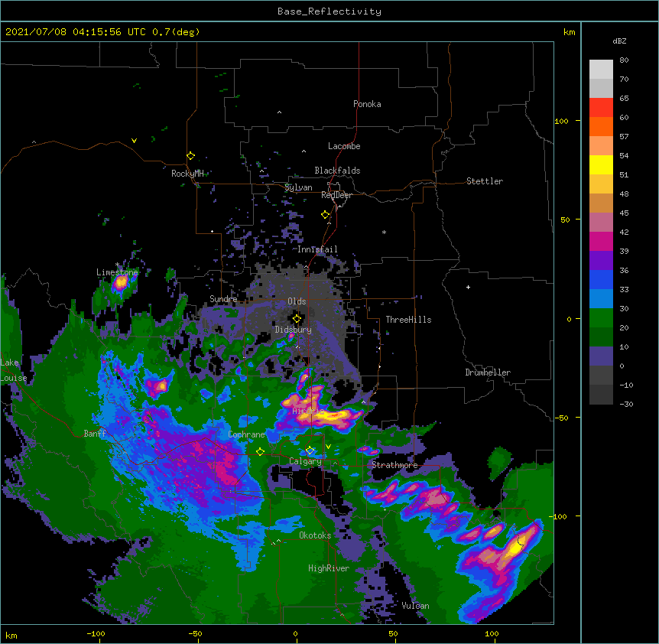Select the dark orange 57-60 dBZ legend swatch
Screen dimensions: 659x644
click(x=601, y=126)
